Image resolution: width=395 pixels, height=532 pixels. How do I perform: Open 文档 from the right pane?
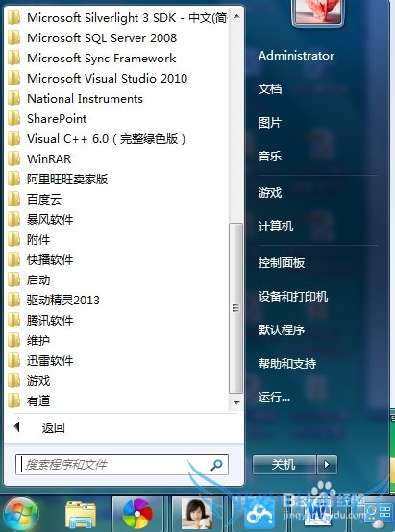(270, 89)
